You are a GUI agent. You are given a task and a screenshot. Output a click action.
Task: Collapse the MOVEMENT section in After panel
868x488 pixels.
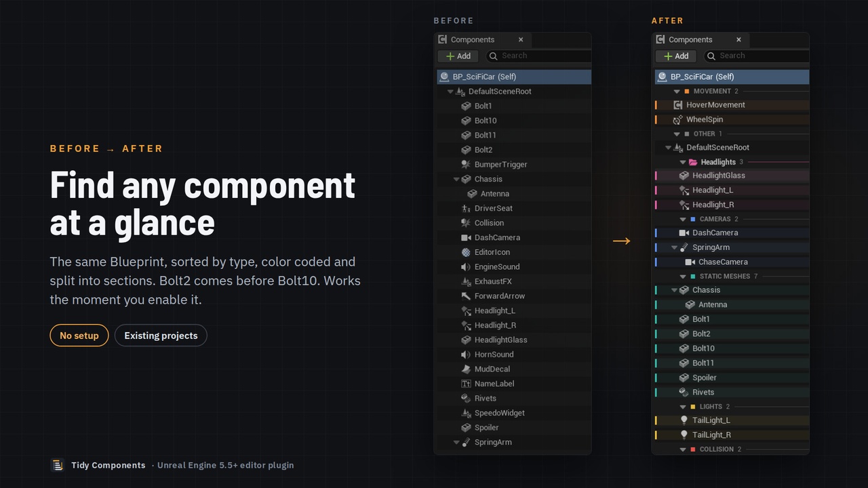pos(677,91)
